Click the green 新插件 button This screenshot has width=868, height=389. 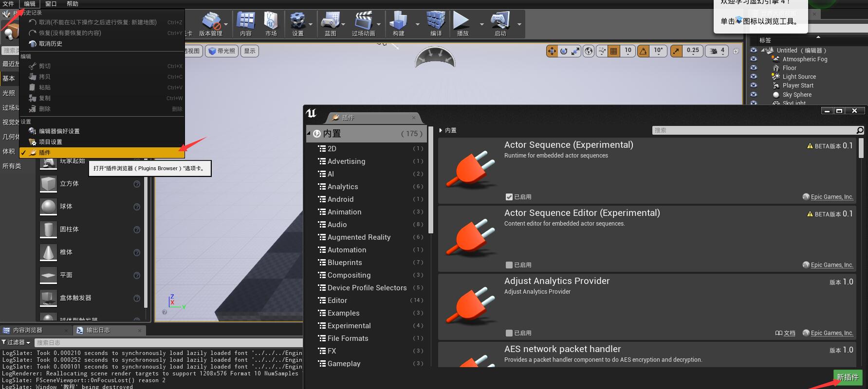coord(848,377)
